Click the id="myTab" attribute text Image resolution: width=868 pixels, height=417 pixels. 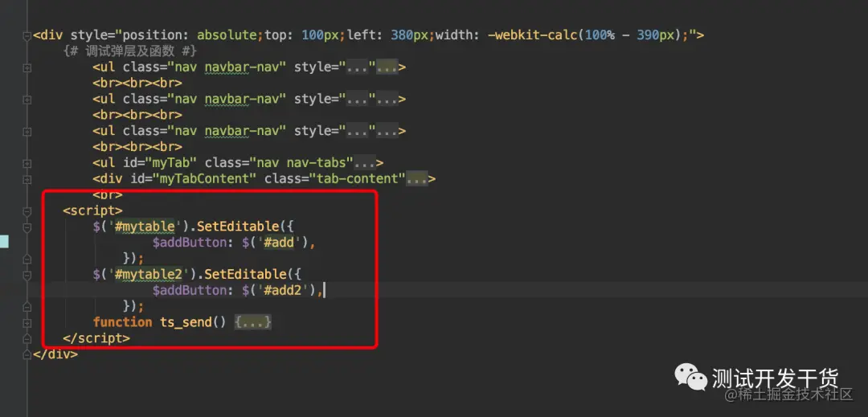pos(161,162)
